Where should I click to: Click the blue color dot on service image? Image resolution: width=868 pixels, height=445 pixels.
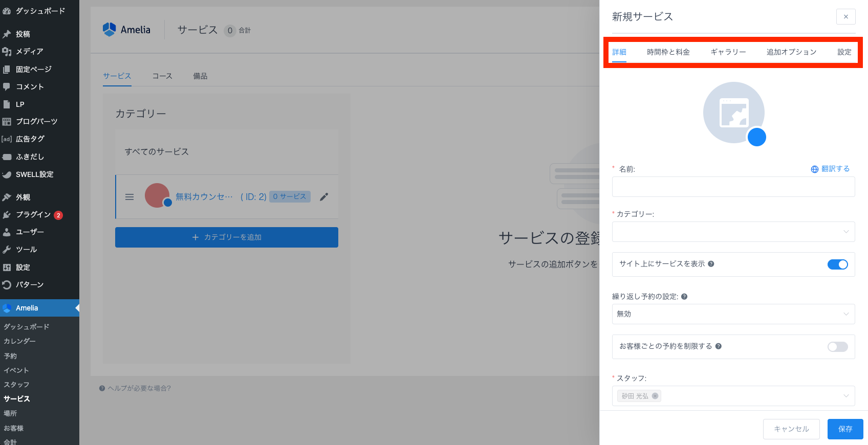point(756,137)
